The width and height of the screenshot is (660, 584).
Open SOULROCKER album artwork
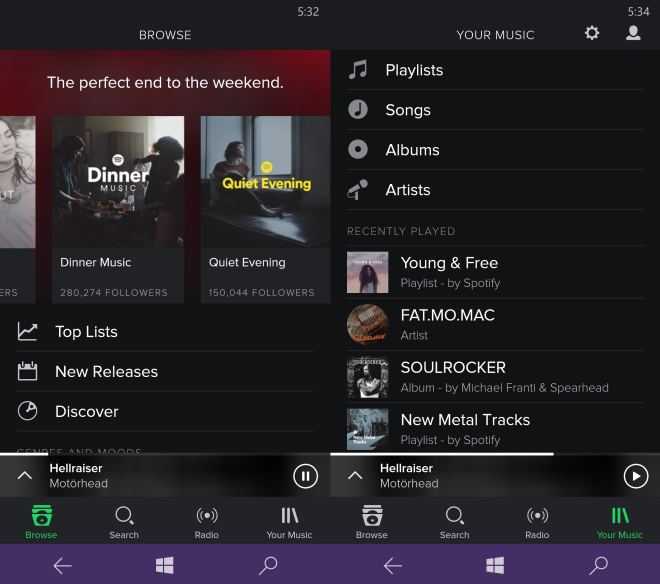click(x=367, y=377)
